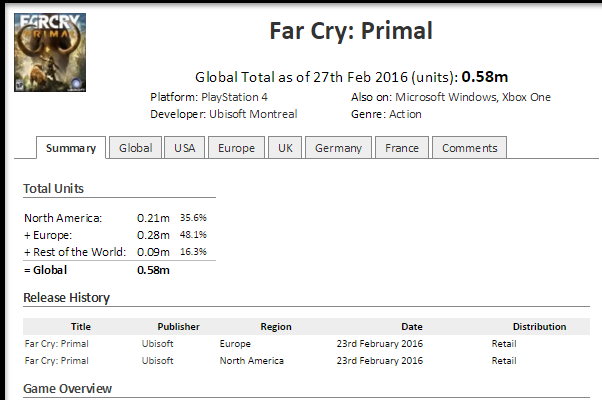Image resolution: width=602 pixels, height=400 pixels.
Task: Click the Total Units heading
Action: click(53, 188)
